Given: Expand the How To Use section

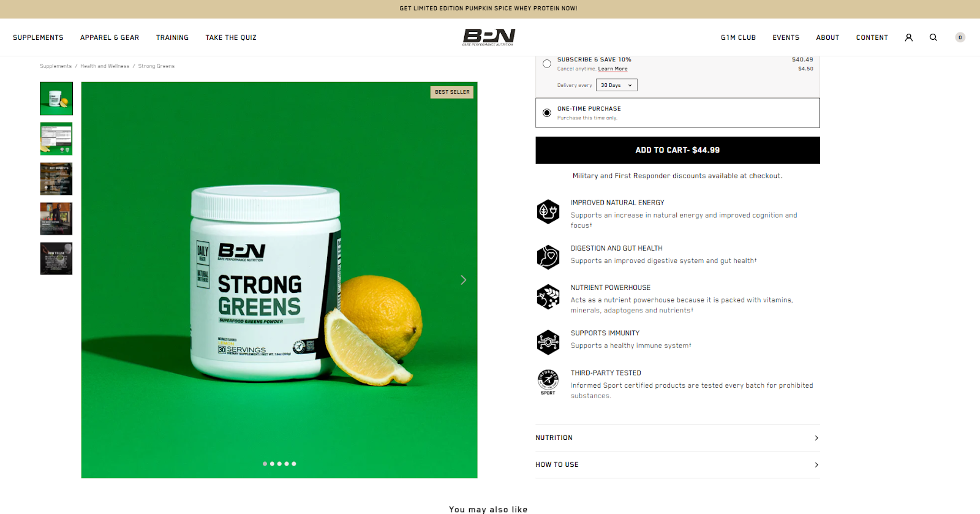Looking at the screenshot, I should pyautogui.click(x=677, y=464).
